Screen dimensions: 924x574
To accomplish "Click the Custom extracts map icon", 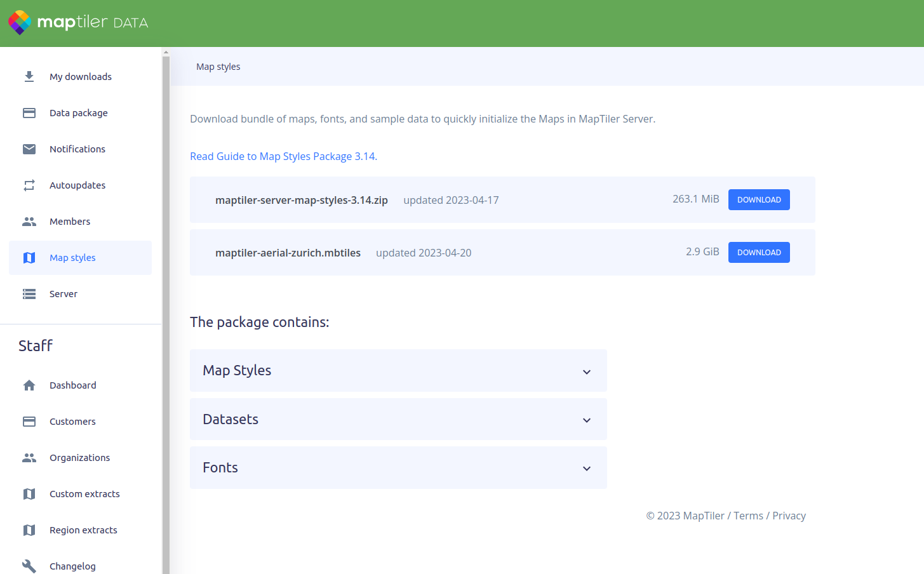I will pos(29,494).
